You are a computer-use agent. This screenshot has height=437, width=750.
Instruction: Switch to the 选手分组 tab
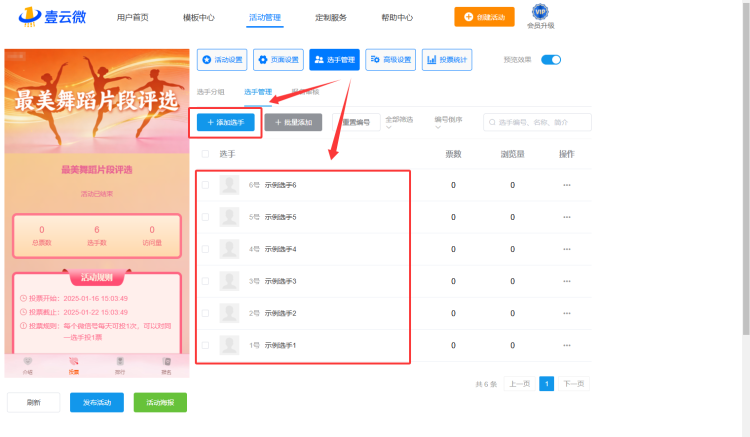(x=210, y=92)
